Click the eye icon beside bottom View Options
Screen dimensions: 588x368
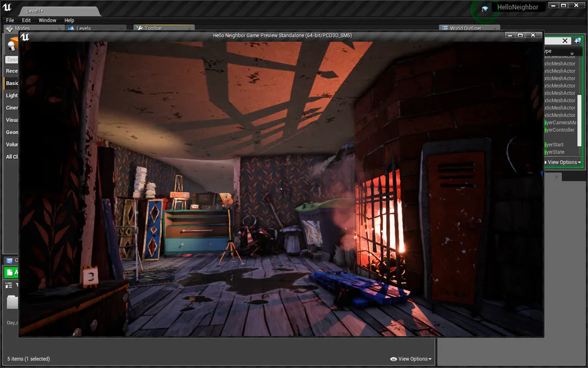pos(393,359)
